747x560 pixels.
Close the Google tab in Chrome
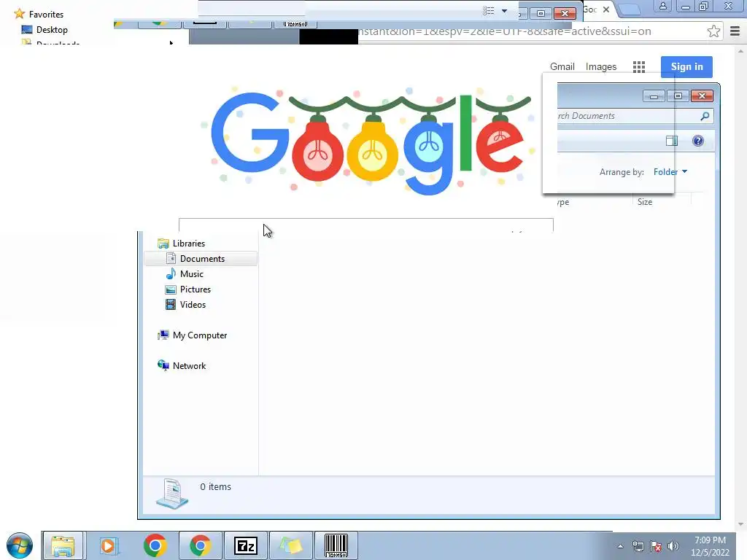click(x=606, y=9)
